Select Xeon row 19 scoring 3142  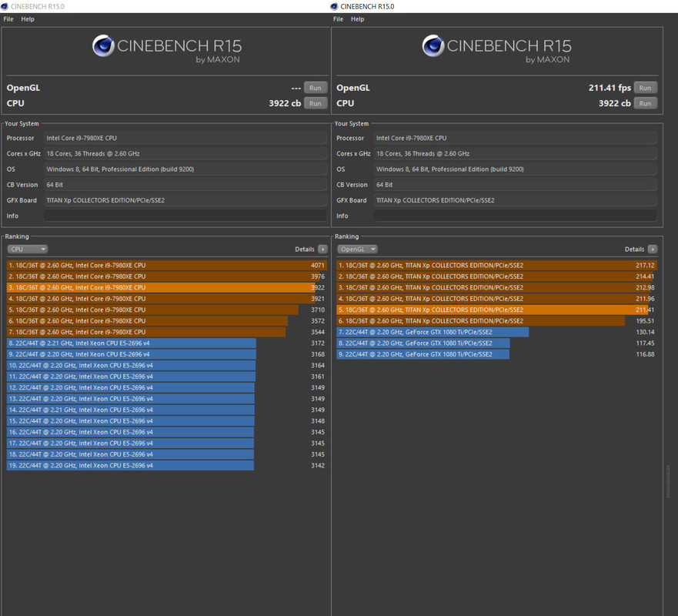tap(167, 465)
